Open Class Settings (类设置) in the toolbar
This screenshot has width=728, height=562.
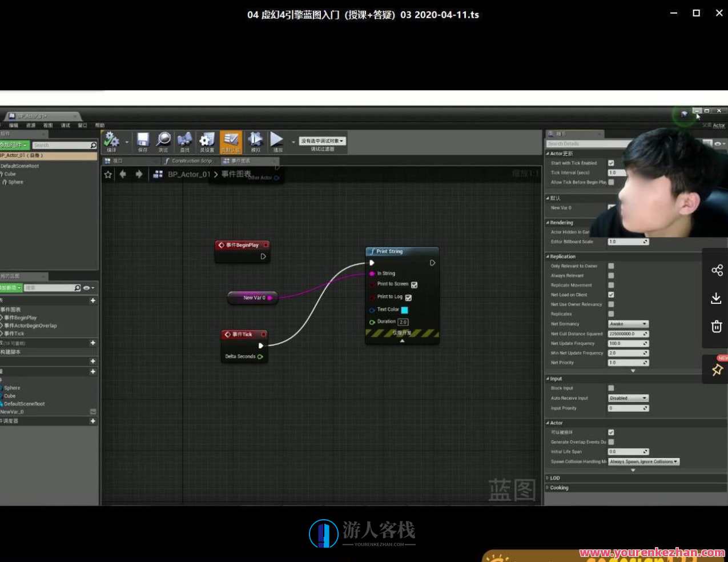pyautogui.click(x=207, y=141)
